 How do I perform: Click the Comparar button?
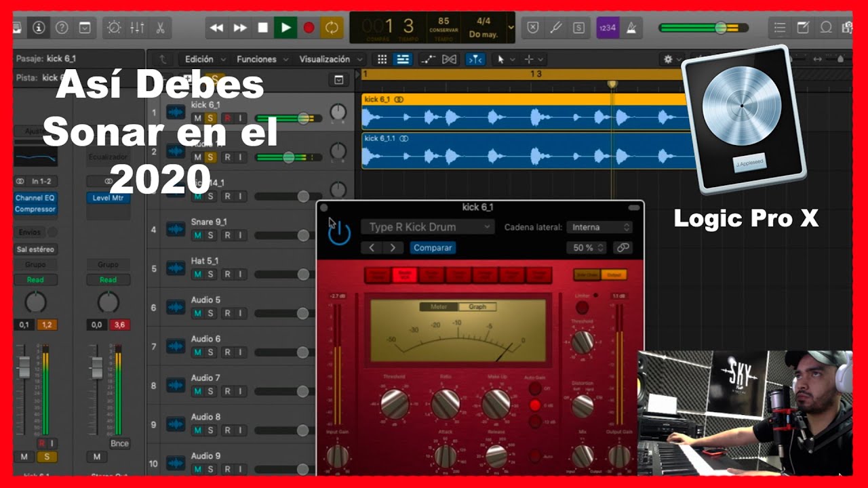point(433,247)
